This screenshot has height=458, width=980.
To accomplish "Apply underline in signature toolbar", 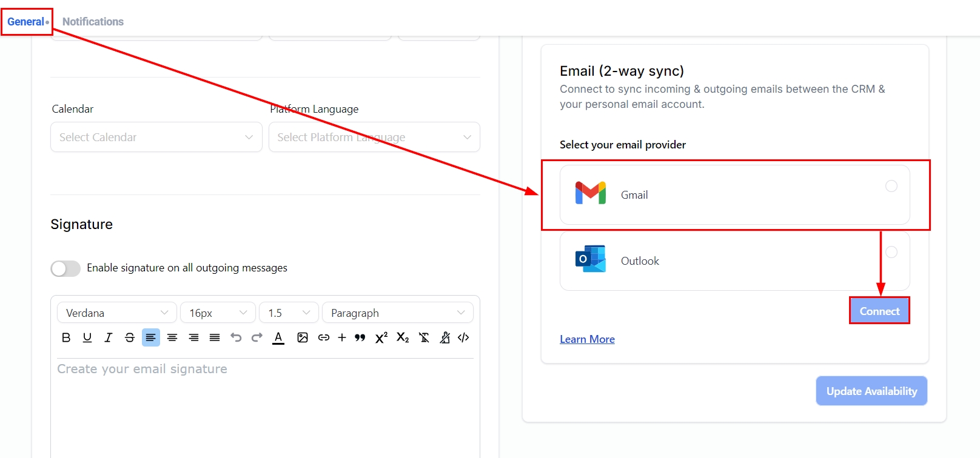I will pos(87,337).
